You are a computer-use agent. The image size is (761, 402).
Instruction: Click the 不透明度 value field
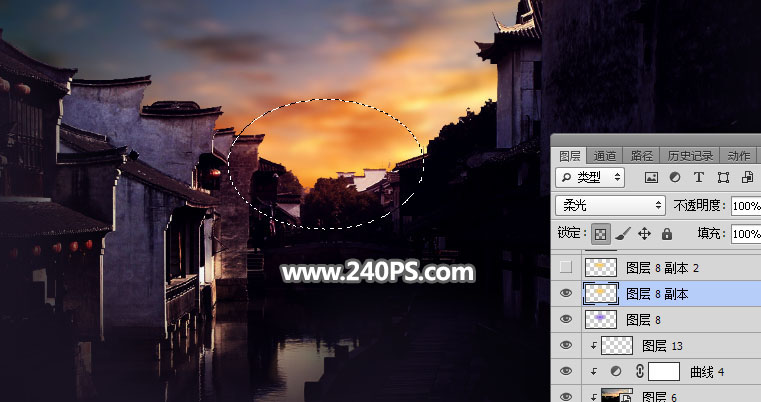pos(746,206)
